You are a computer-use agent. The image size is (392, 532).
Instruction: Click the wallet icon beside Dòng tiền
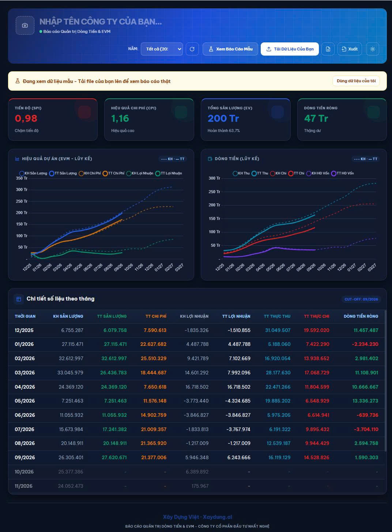210,159
